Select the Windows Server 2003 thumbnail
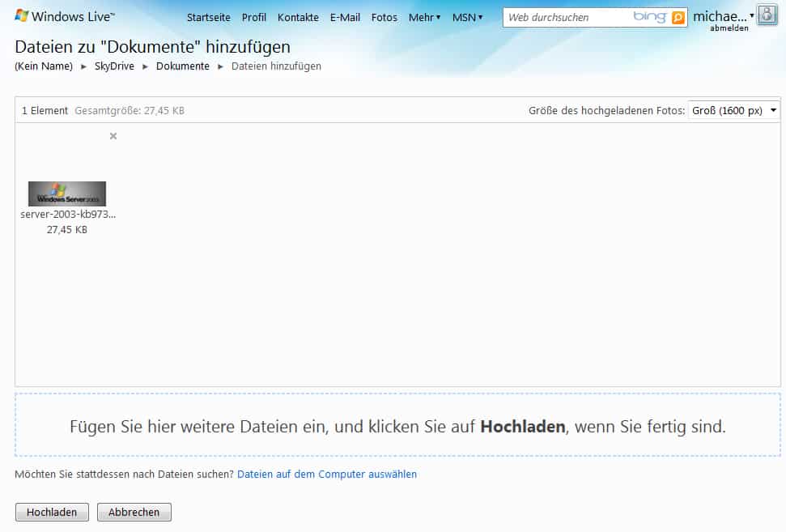This screenshot has width=786, height=532. coord(67,194)
